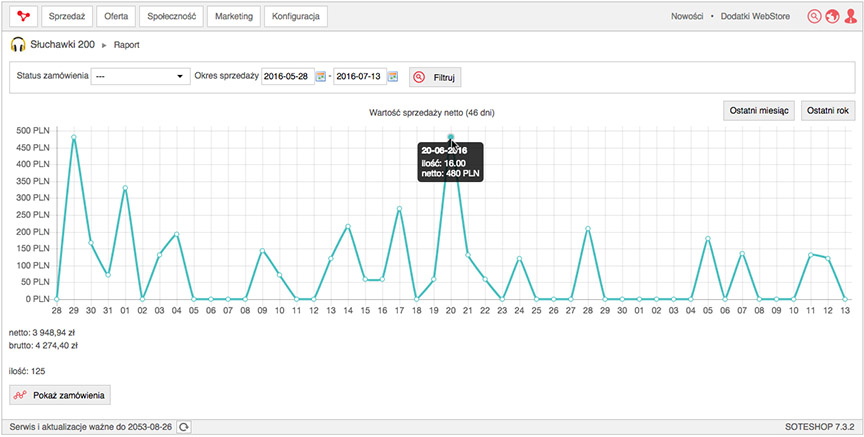Viewport: 864px width, 437px height.
Task: Click the 250 PLN axis label
Action: [x=34, y=215]
